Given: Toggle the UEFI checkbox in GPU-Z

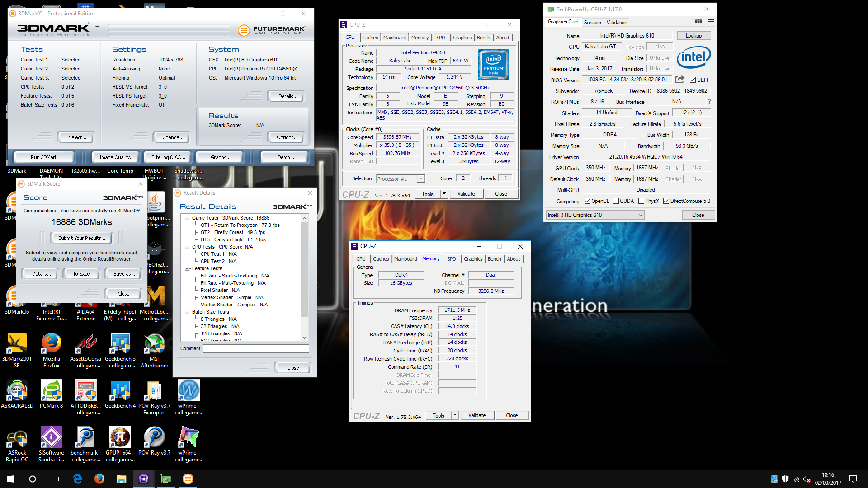Looking at the screenshot, I should click(693, 80).
